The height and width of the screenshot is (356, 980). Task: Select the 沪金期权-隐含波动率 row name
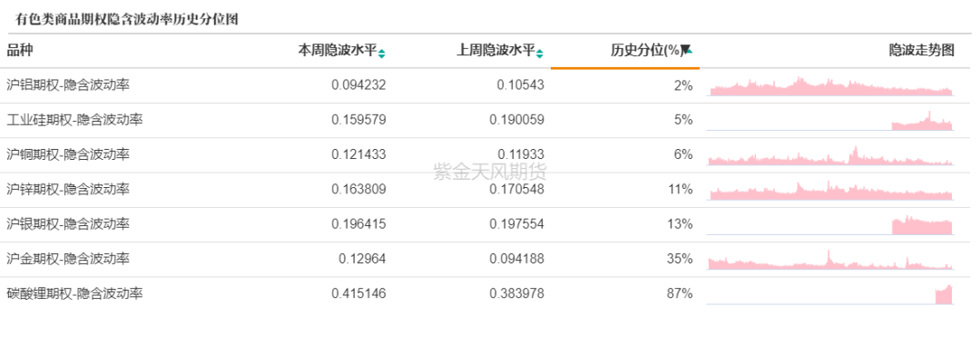[x=68, y=259]
